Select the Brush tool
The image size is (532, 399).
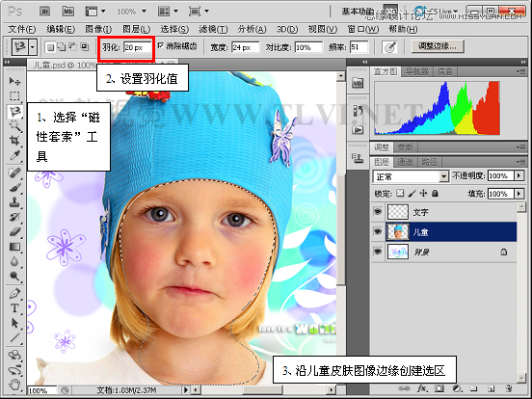pyautogui.click(x=14, y=187)
